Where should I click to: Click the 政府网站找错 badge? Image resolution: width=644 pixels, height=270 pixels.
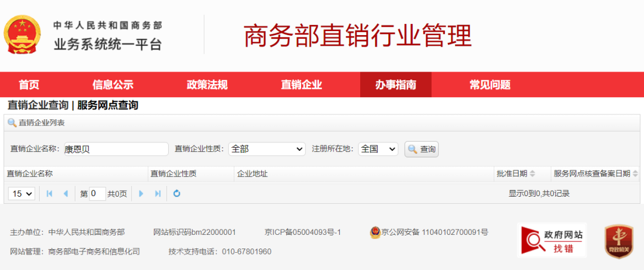pos(552,240)
